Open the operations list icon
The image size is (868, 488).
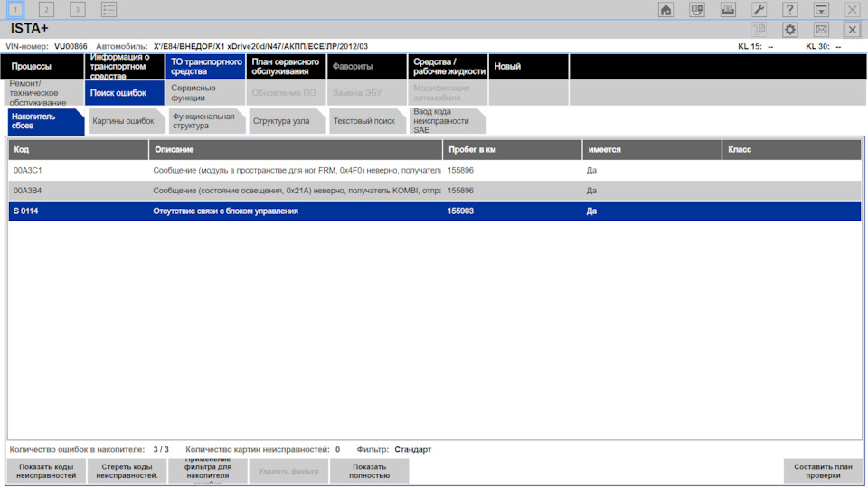(108, 9)
